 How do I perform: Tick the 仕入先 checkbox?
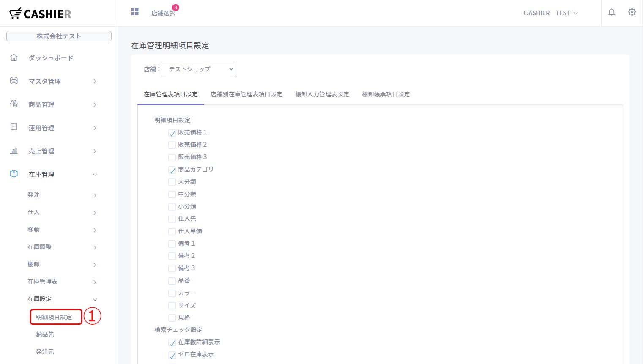click(x=172, y=219)
